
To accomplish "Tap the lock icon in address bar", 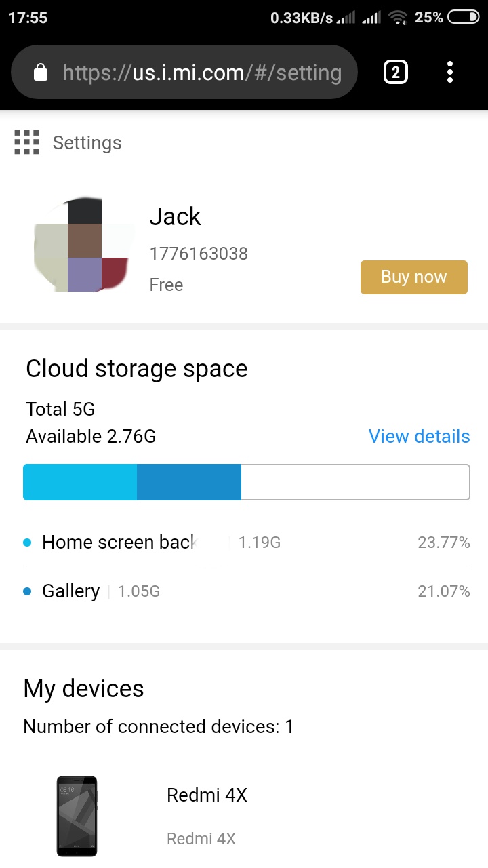I will pyautogui.click(x=41, y=73).
